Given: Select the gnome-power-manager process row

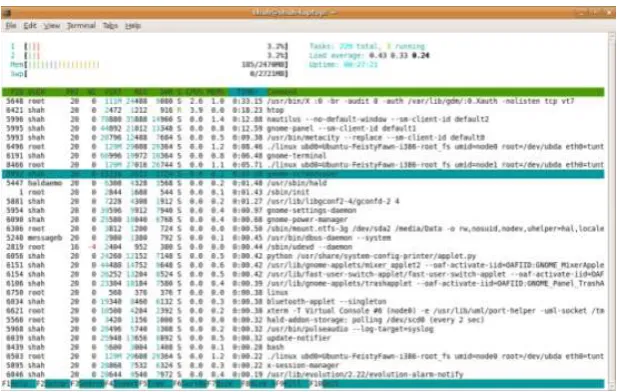Looking at the screenshot, I should tap(303, 219).
